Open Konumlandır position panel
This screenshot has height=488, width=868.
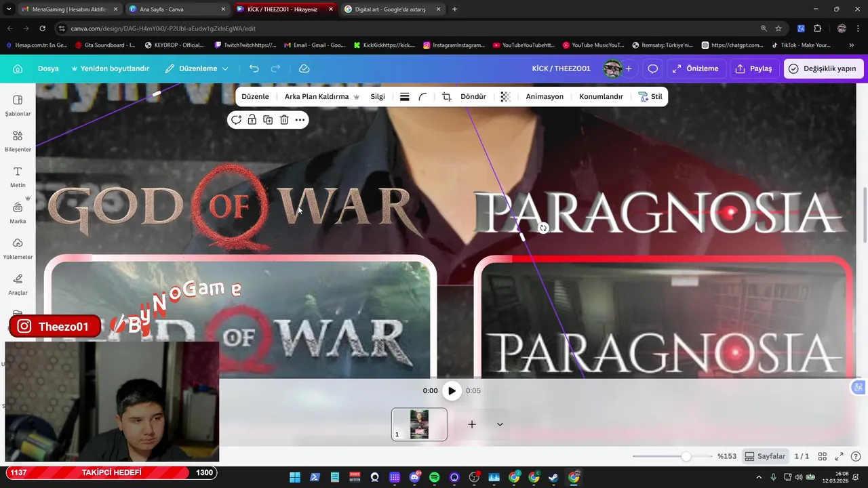pos(601,96)
